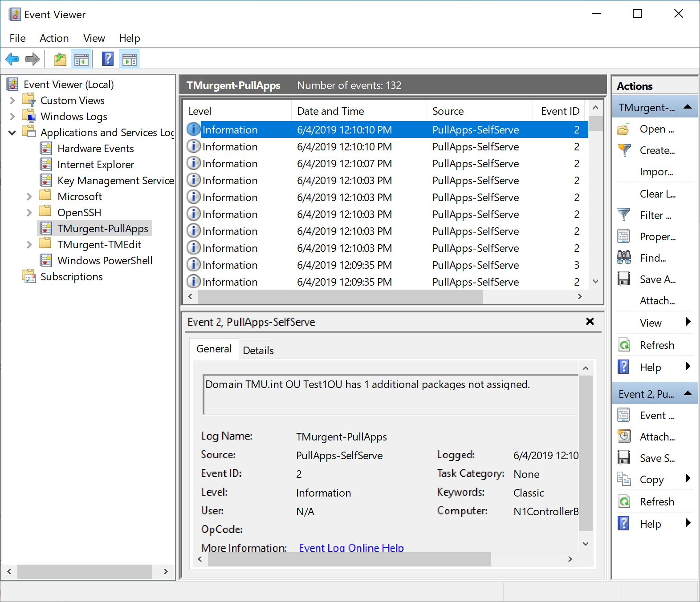
Task: Expand the Custom Views node
Action: click(x=12, y=101)
